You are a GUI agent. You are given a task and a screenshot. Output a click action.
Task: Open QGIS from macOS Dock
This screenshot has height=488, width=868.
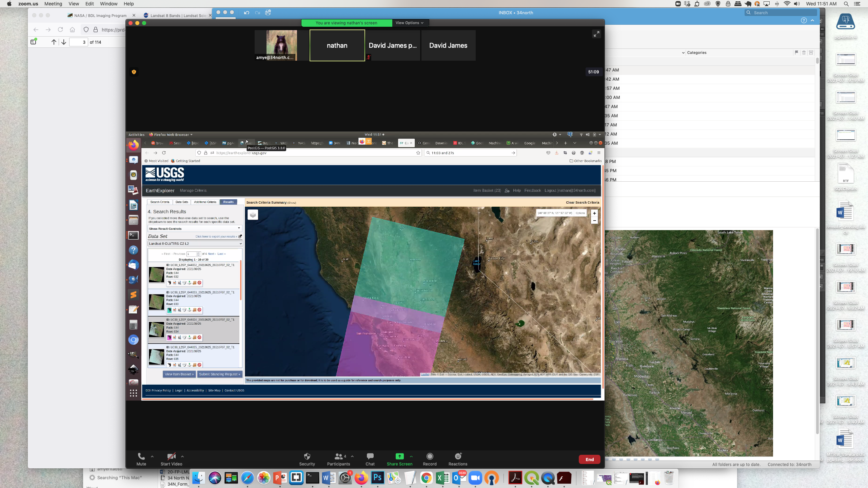531,478
